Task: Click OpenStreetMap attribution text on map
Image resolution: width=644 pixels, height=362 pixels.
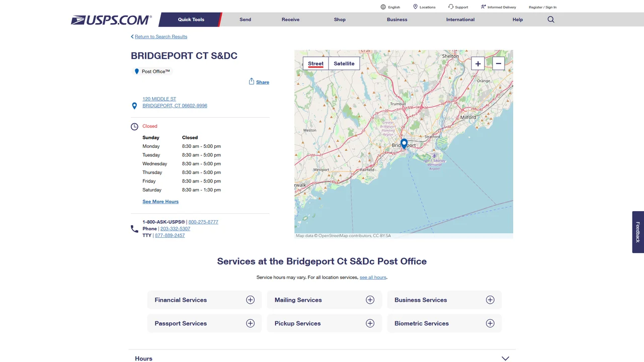Action: 343,236
